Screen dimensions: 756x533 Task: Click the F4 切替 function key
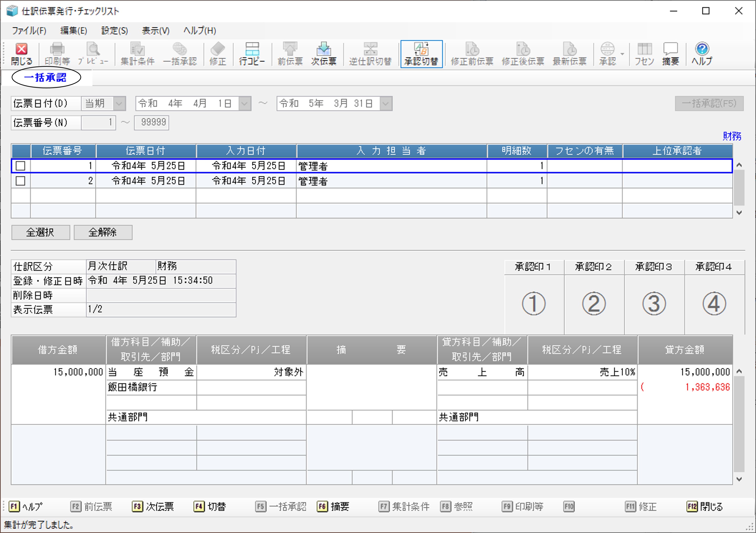click(x=210, y=506)
